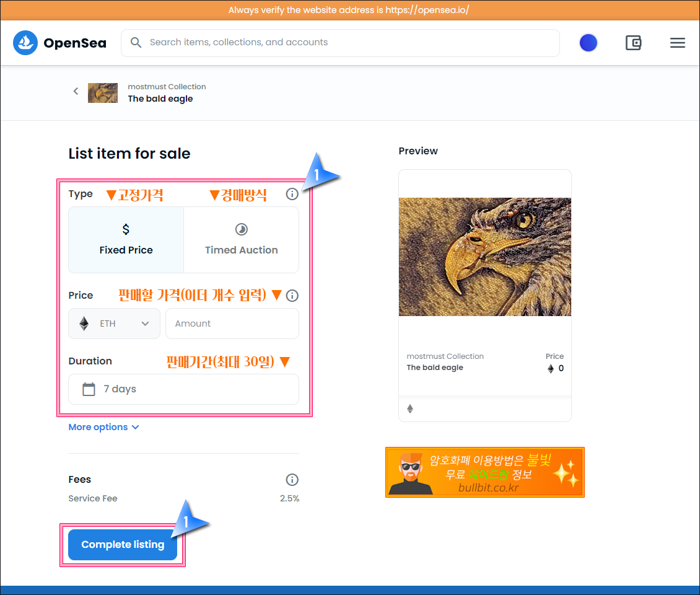Viewport: 700px width, 595px height.
Task: Click the Amount price field
Action: [232, 324]
